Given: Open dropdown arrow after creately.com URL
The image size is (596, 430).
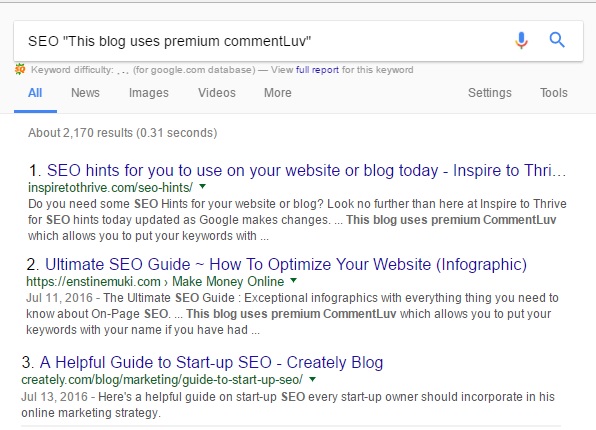Looking at the screenshot, I should [x=312, y=379].
